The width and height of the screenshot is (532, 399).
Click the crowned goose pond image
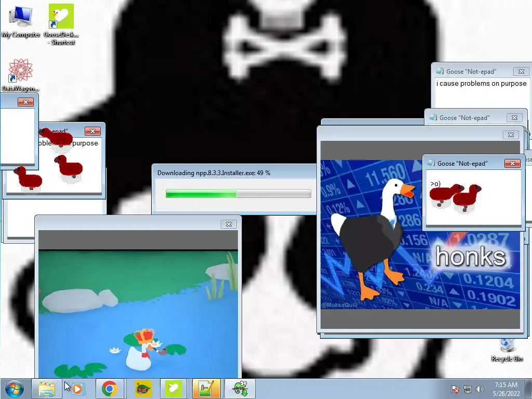(138, 314)
